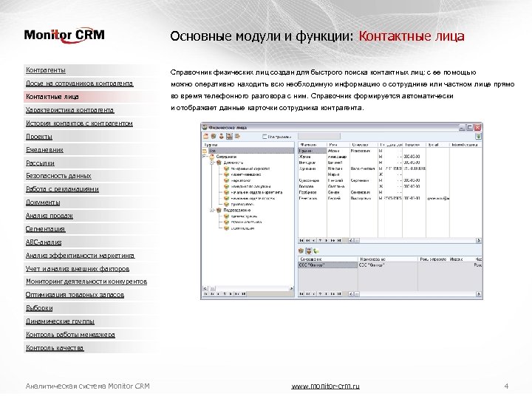Open the Контрагенты section link
Viewport: 532px width, 399px height.
click(x=46, y=70)
